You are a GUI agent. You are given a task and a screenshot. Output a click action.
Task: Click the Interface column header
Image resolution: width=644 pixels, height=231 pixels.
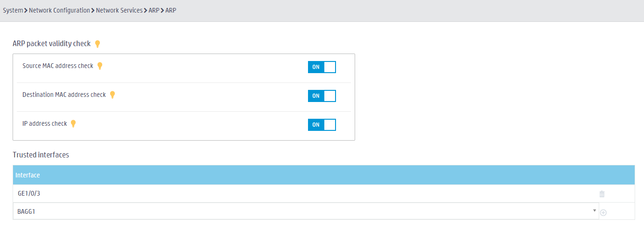(x=28, y=175)
